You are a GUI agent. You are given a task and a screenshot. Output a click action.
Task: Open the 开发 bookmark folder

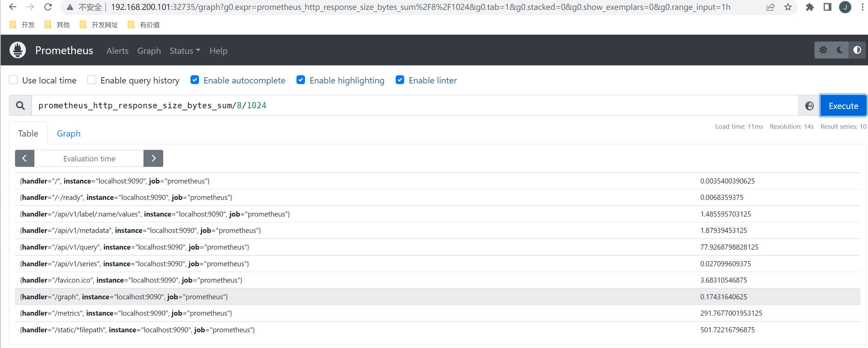(22, 25)
